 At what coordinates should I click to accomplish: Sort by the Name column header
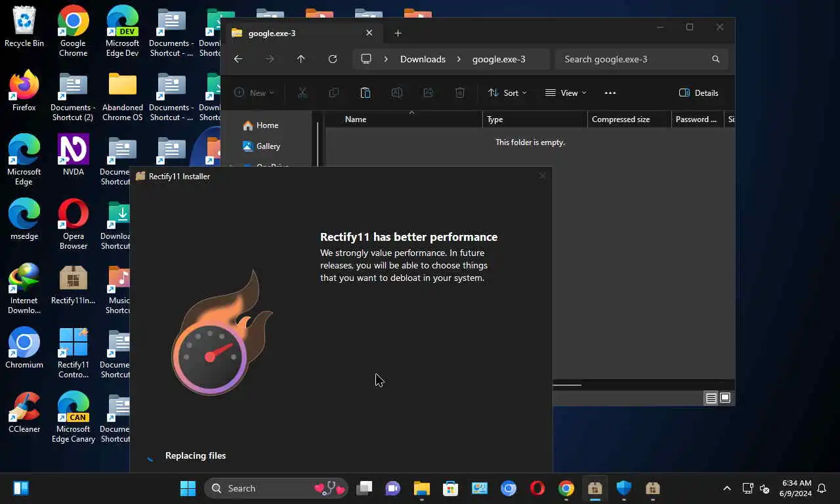(404, 119)
